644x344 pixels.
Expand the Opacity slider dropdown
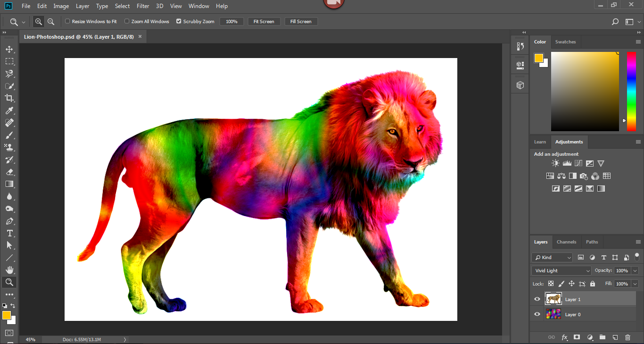(x=635, y=271)
